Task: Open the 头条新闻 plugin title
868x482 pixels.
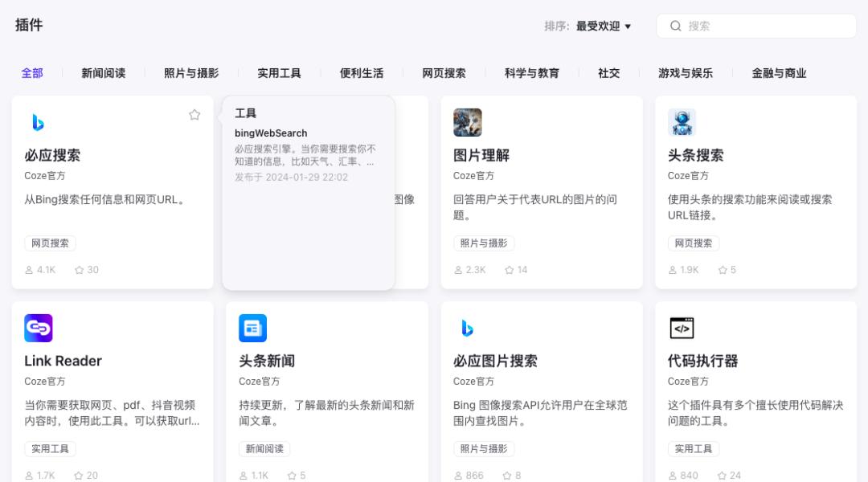Action: coord(266,361)
